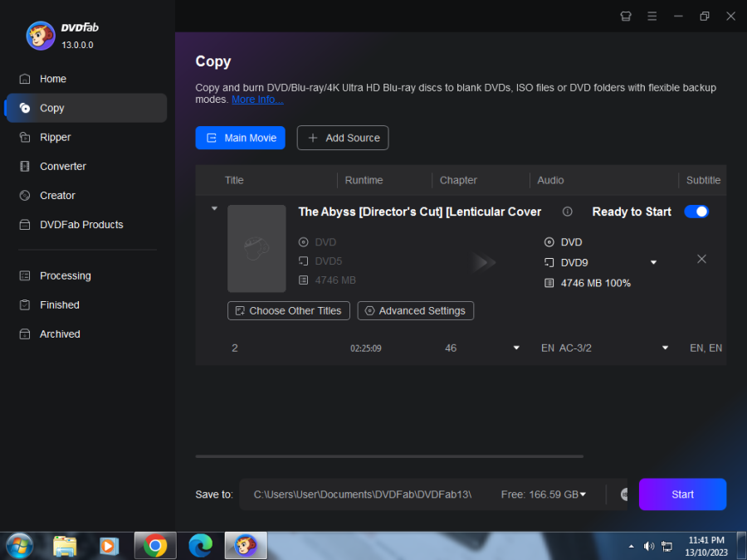
Task: Click the movie cover thumbnail placeholder
Action: click(256, 249)
